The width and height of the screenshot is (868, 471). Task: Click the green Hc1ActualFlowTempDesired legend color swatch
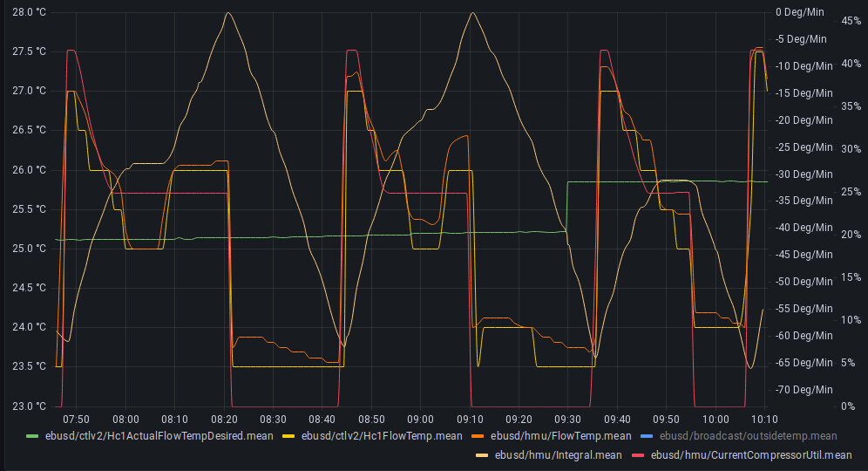tap(33, 436)
